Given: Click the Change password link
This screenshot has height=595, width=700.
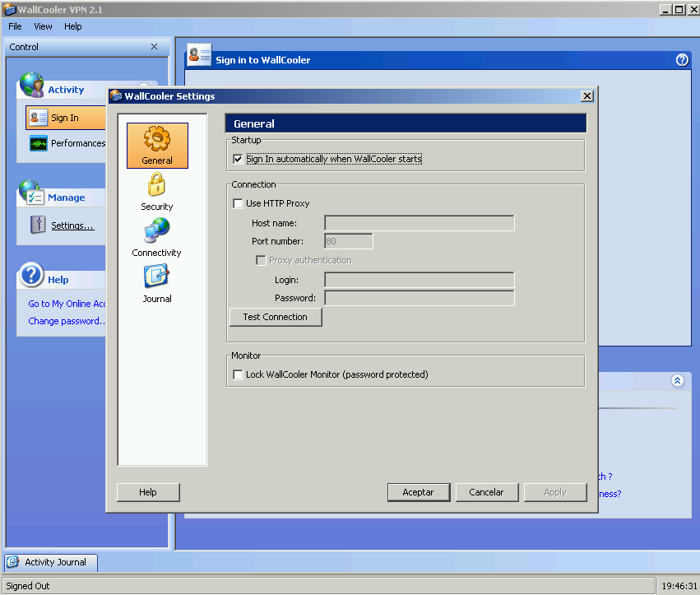Looking at the screenshot, I should 67,321.
